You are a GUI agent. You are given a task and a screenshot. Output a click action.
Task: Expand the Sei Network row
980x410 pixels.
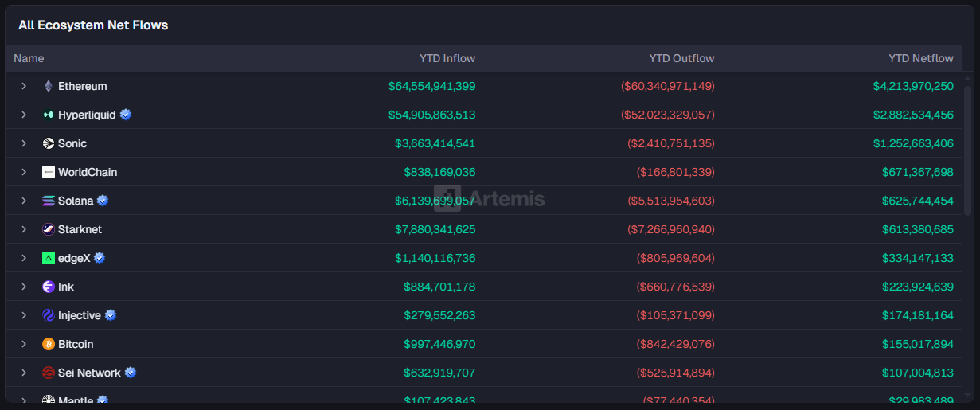point(24,373)
